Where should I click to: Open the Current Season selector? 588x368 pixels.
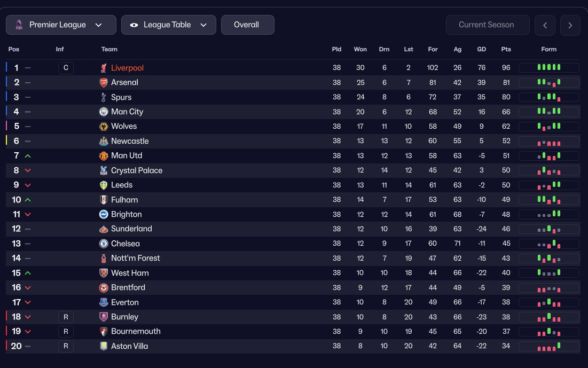click(x=487, y=25)
